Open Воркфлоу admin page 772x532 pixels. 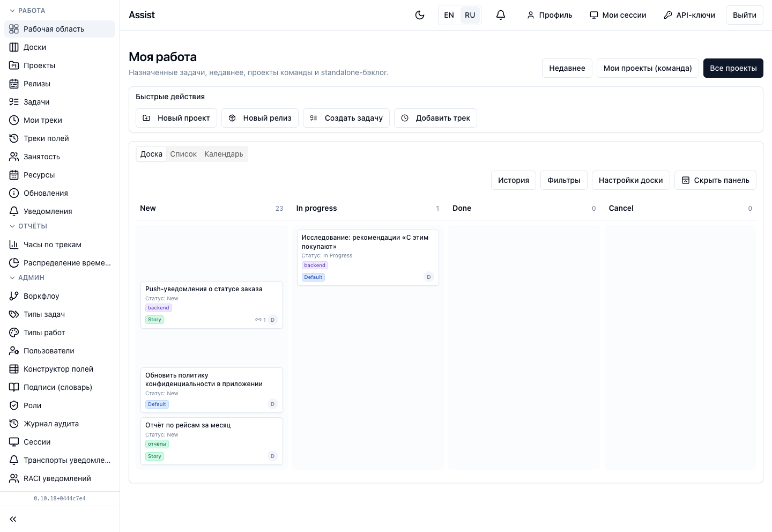pyautogui.click(x=60, y=296)
